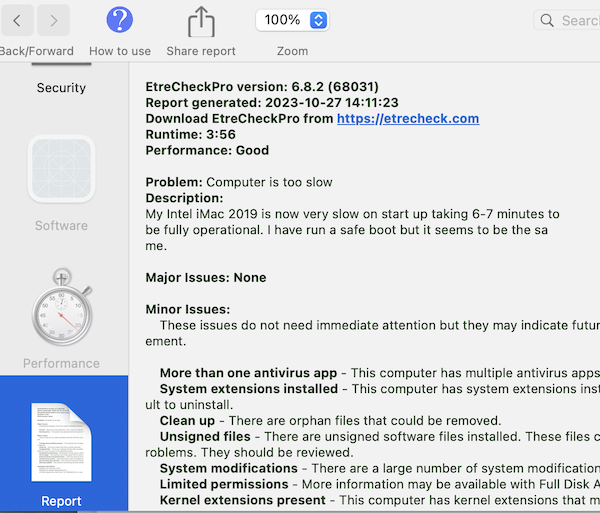Image resolution: width=600 pixels, height=513 pixels.
Task: Go back with the Back arrow button
Action: 17,20
